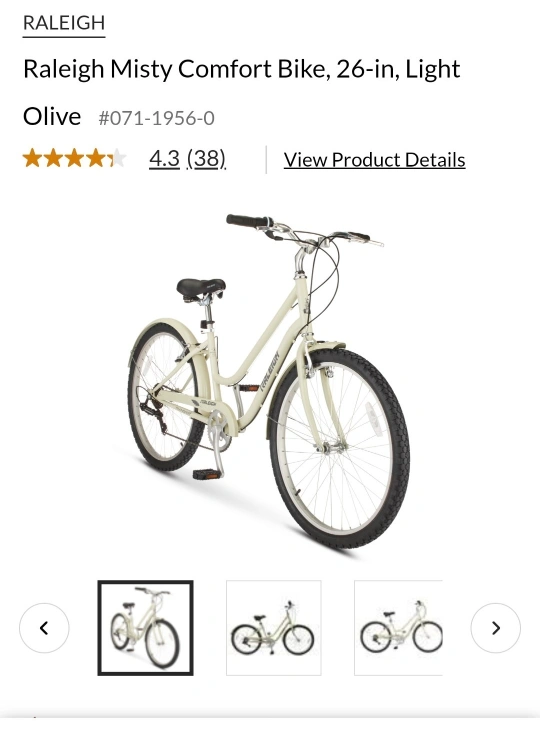Click the empty fifth rating star
This screenshot has height=732, width=540.
[x=118, y=158]
